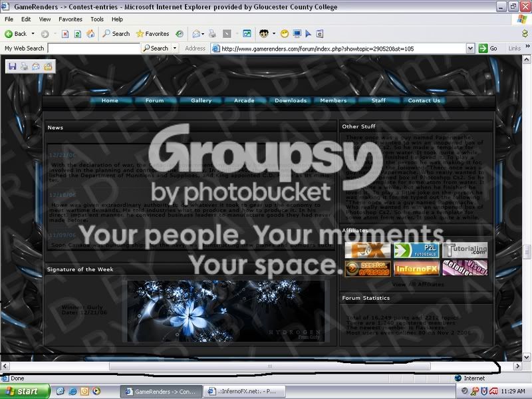Expand the My Web Search options dropdown
Viewport: 532px width, 399px height.
pos(175,48)
